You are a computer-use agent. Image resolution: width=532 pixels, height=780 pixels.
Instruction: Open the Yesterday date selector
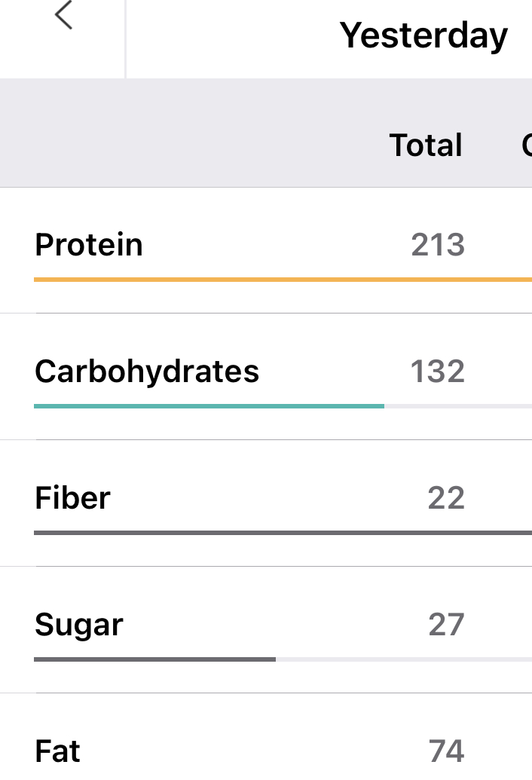(423, 35)
